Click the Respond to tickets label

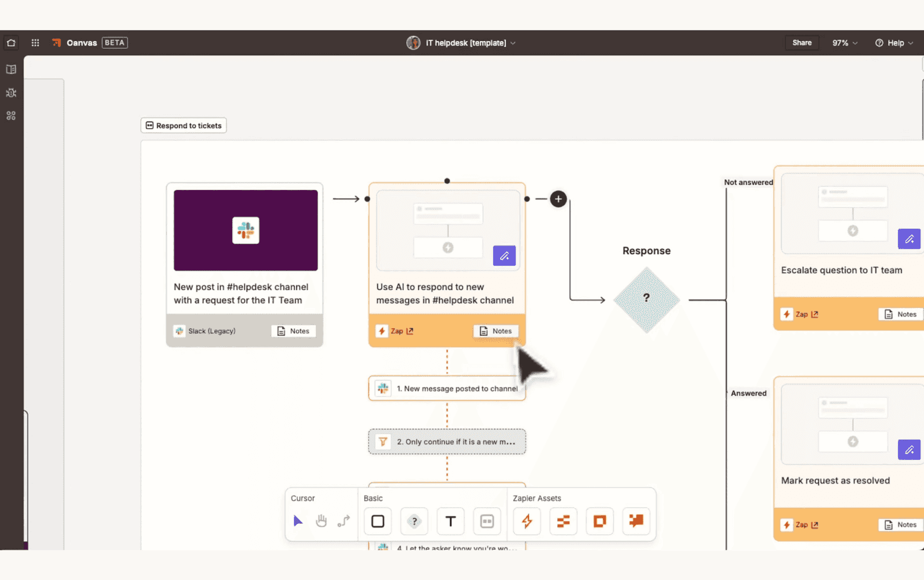(183, 125)
